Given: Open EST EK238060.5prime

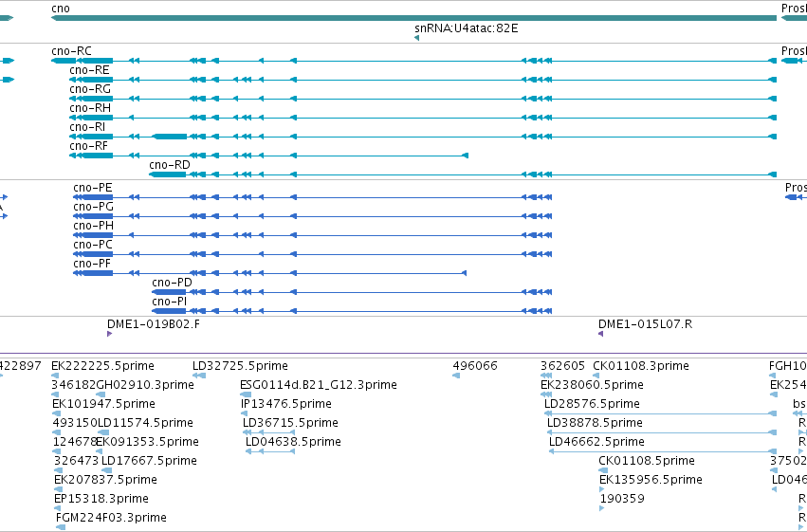Looking at the screenshot, I should tap(592, 385).
